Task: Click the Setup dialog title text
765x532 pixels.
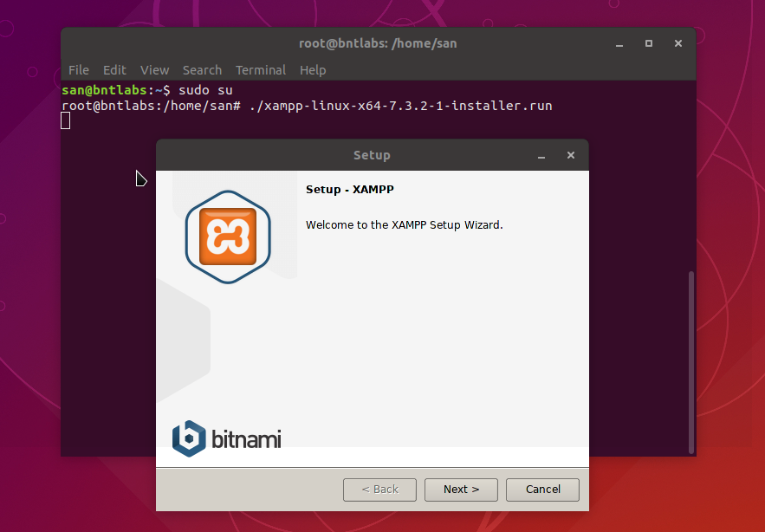Action: 372,155
